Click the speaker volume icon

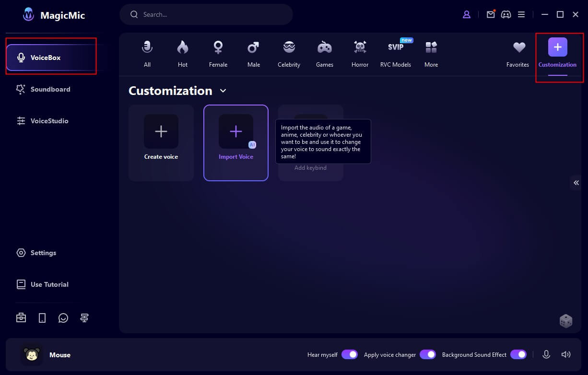tap(566, 354)
